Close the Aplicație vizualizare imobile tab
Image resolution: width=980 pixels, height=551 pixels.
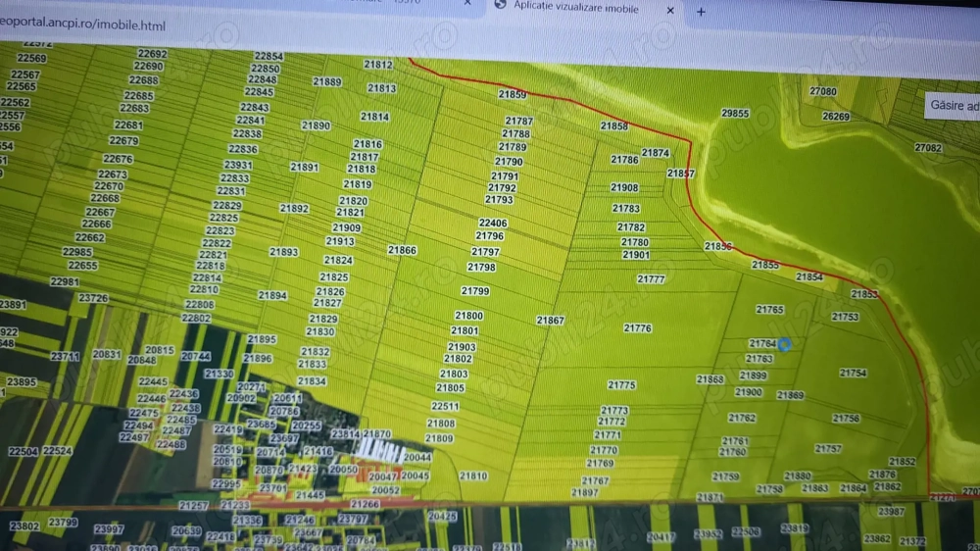pyautogui.click(x=670, y=10)
